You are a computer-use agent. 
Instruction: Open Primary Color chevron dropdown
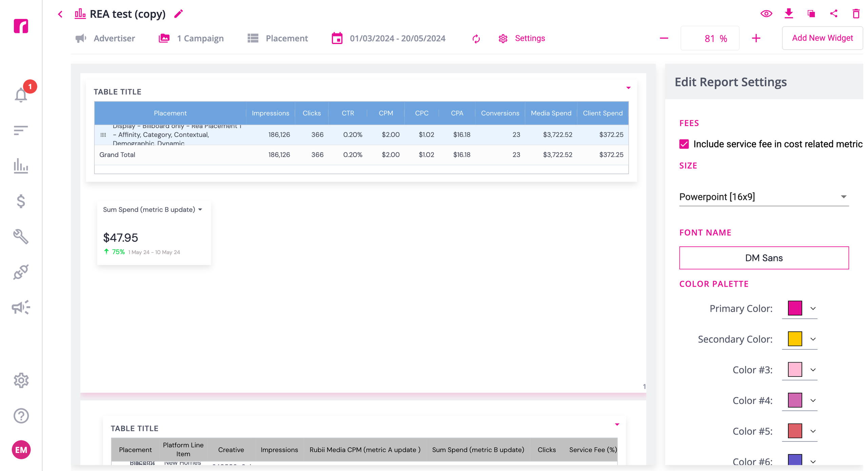point(813,308)
